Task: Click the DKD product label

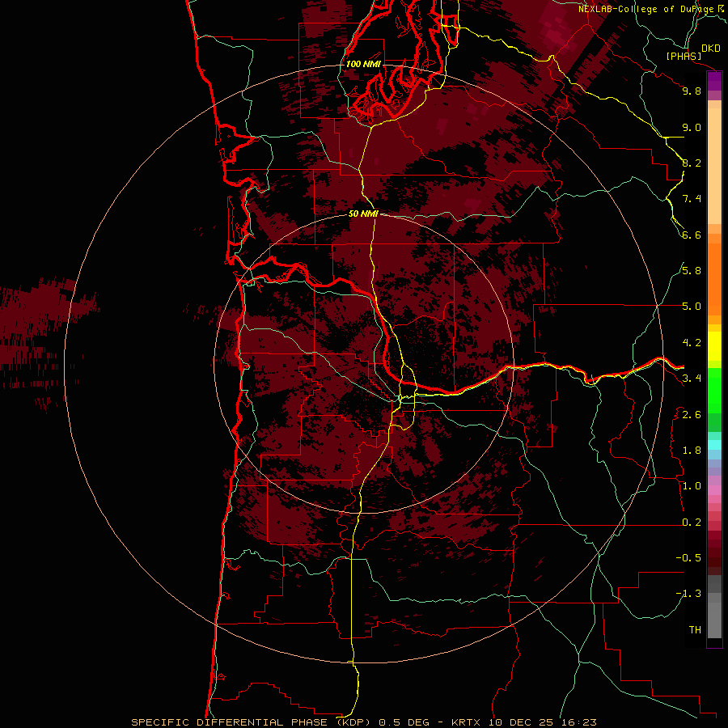Action: point(711,49)
